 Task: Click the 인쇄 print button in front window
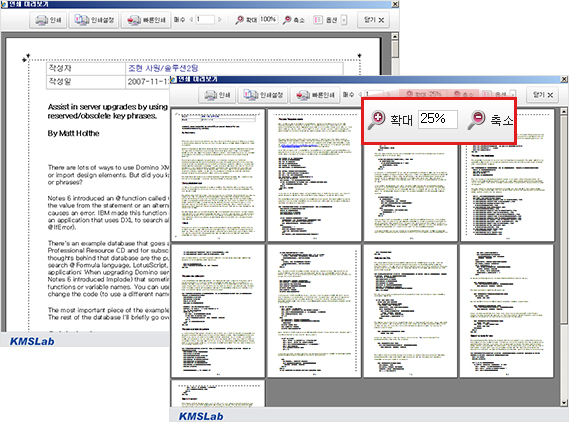click(x=217, y=95)
